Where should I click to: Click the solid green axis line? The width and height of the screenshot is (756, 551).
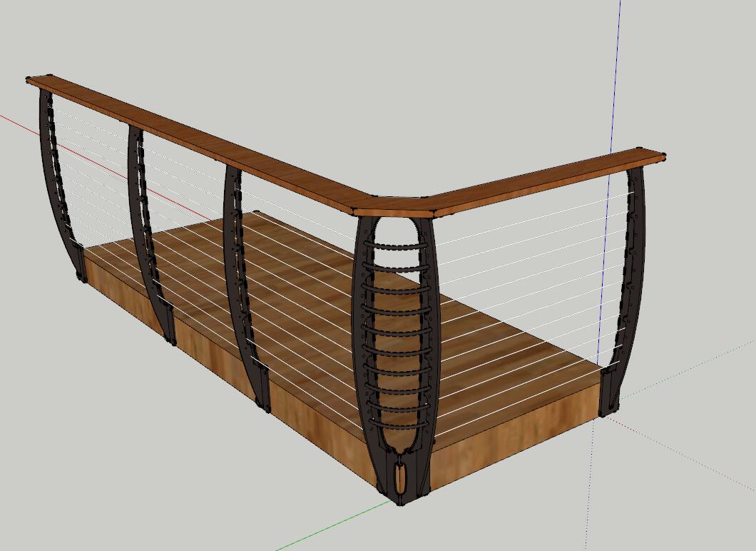click(328, 527)
